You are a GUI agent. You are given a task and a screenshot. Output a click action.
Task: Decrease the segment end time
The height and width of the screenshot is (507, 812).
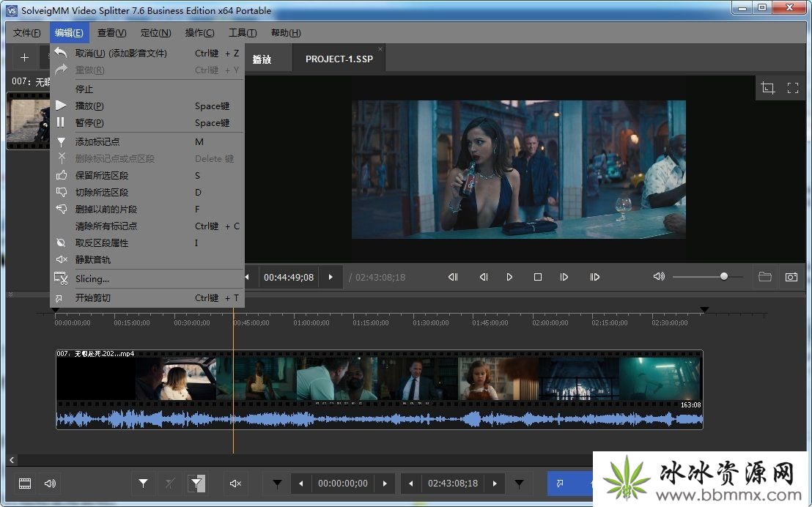pos(410,484)
